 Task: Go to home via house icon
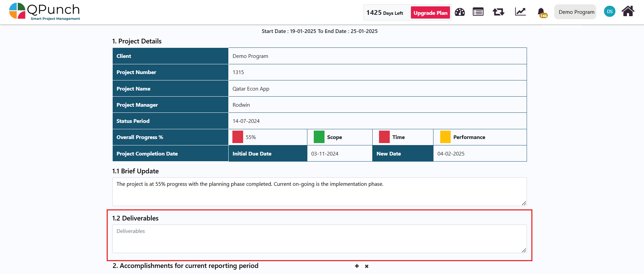[x=628, y=11]
